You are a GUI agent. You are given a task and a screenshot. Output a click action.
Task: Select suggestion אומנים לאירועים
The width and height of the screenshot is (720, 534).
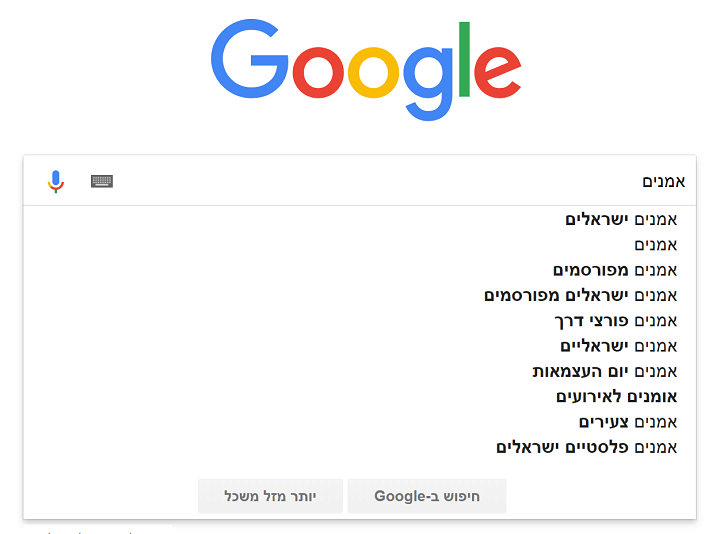pos(360,396)
